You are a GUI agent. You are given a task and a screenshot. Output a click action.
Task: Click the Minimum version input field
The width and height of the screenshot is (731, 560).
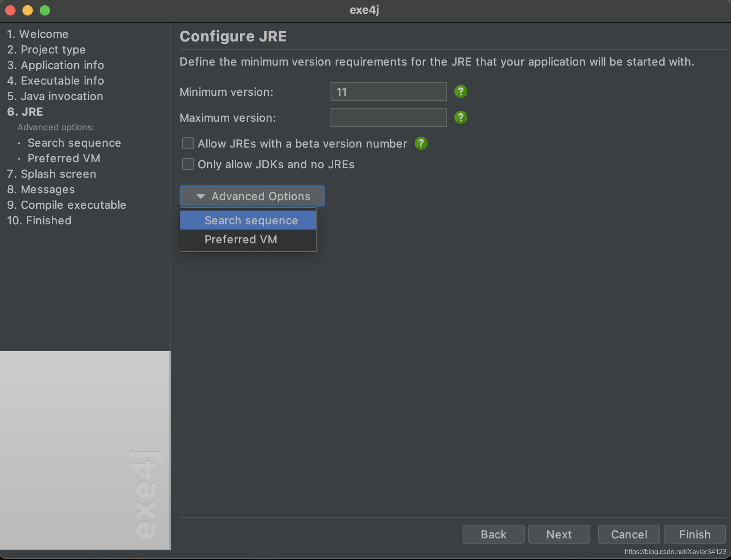point(388,91)
